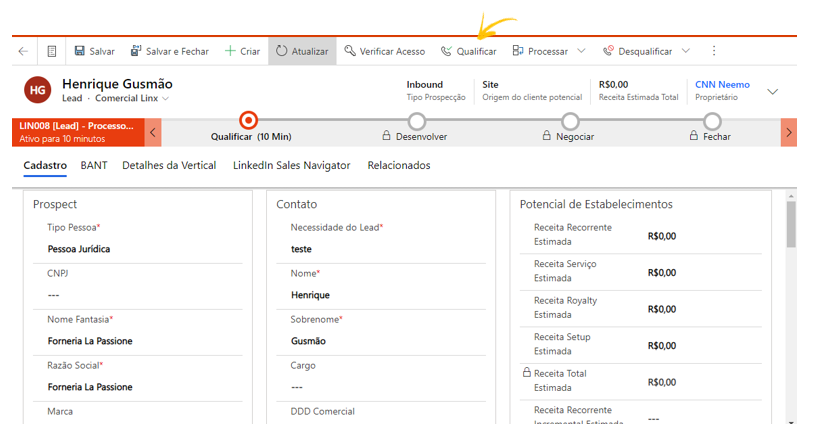Click Criar to create new record
The width and height of the screenshot is (819, 447).
pyautogui.click(x=242, y=51)
